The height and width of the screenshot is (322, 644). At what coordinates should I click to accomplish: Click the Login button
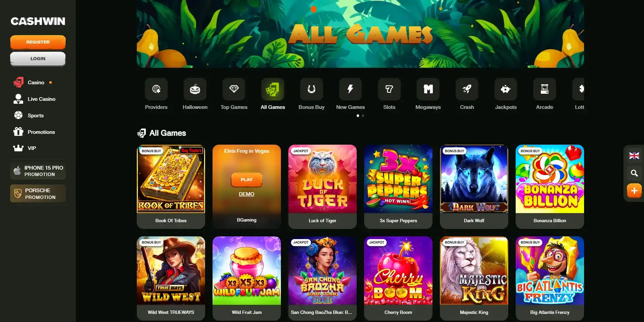(38, 59)
